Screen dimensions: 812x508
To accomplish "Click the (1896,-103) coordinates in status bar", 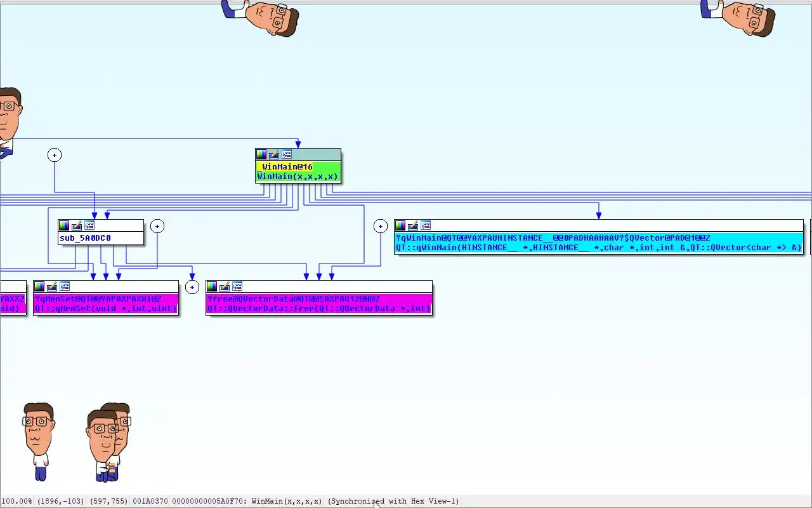I will tap(60, 501).
